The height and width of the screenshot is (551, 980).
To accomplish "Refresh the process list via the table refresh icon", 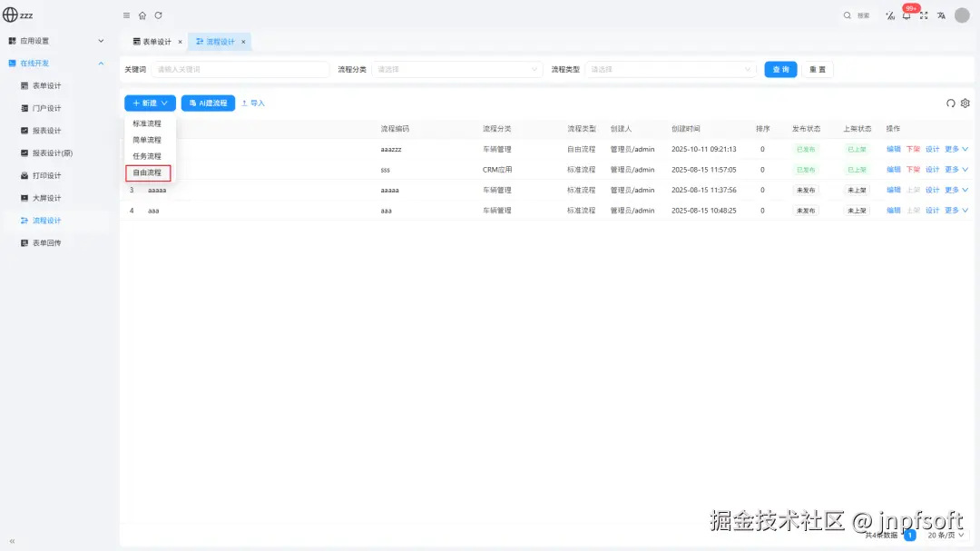I will (950, 103).
